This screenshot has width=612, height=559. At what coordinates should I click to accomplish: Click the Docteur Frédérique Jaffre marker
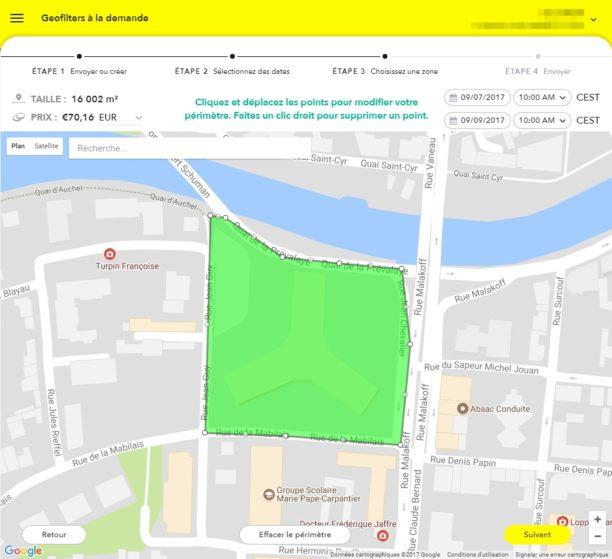click(x=383, y=535)
